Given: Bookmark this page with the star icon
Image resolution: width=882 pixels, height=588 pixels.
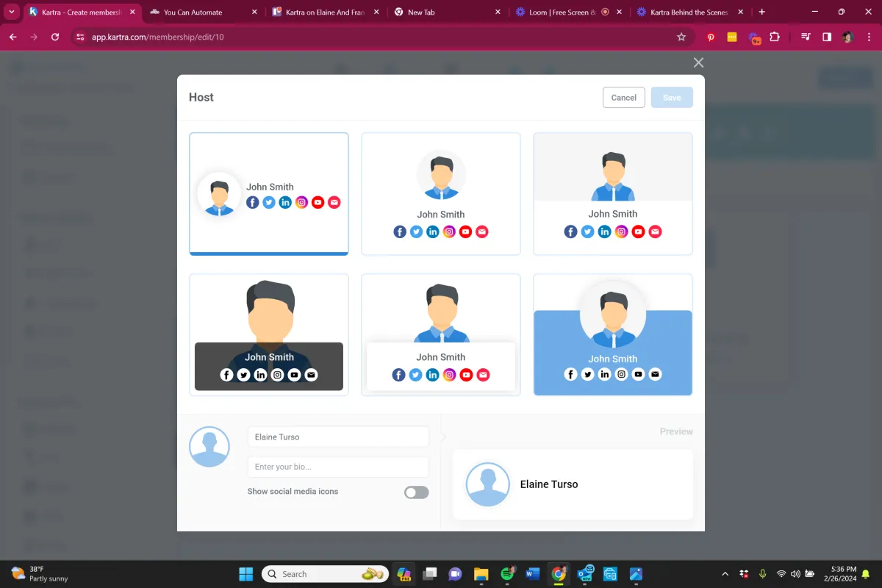Looking at the screenshot, I should point(681,37).
